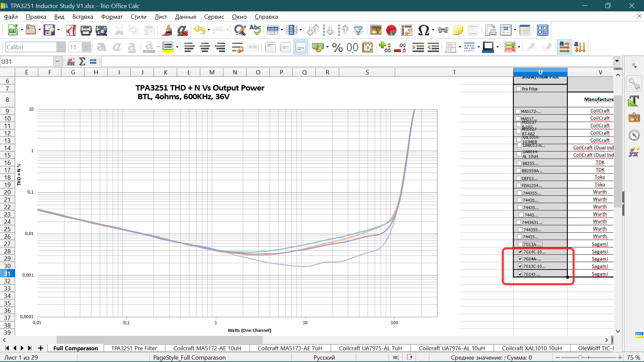Insert a chart using the pie chart icon
This screenshot has width=644, height=362.
pyautogui.click(x=391, y=30)
